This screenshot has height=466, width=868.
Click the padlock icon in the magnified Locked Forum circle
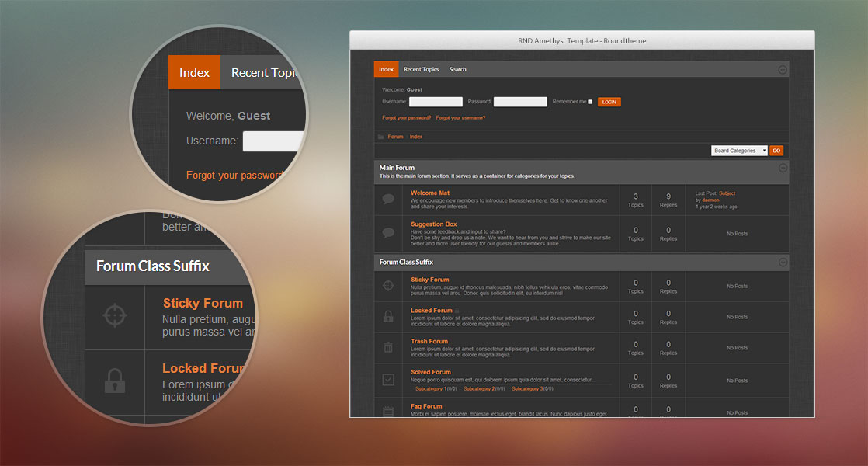115,381
